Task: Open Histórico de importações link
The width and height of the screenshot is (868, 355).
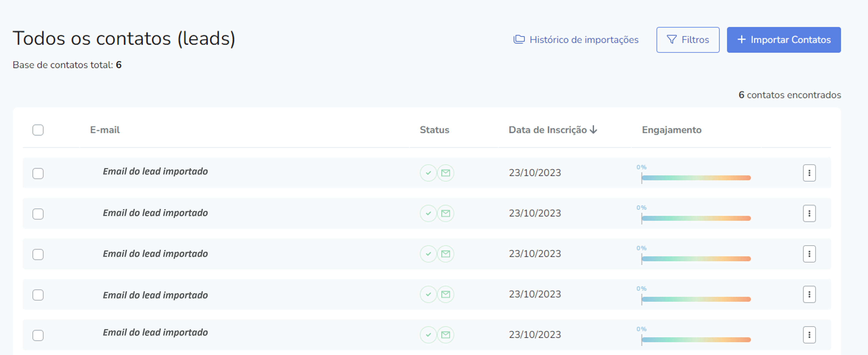Action: click(576, 40)
